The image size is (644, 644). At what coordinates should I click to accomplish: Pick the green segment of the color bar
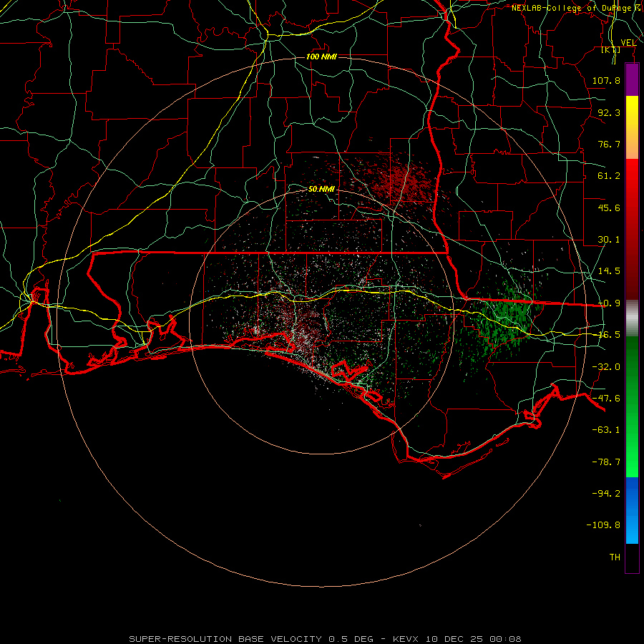pyautogui.click(x=632, y=406)
